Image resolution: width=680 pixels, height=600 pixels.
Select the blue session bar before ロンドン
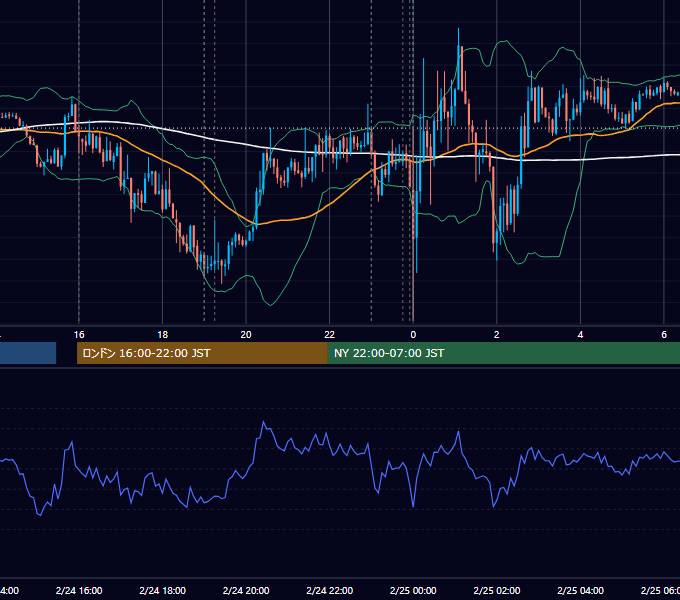28,353
